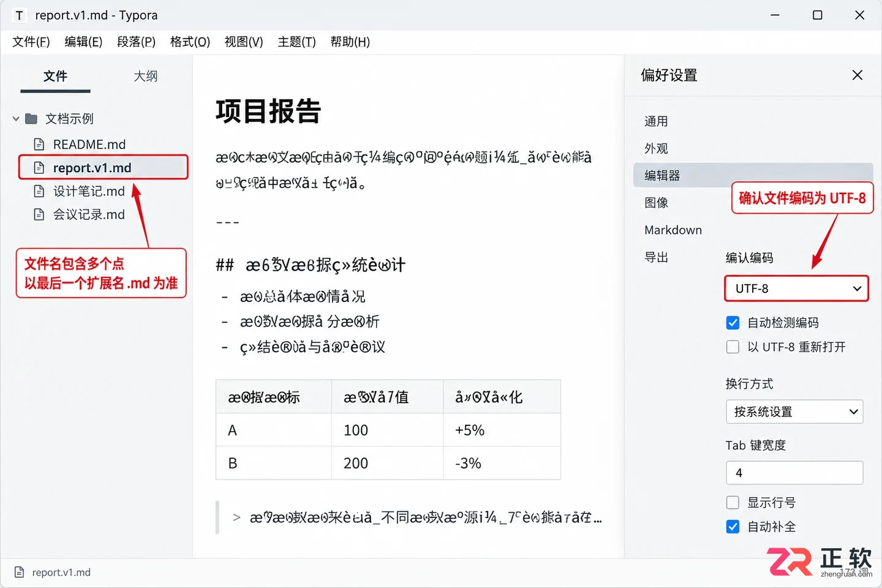Click the file icon next to 设计笔记.md
This screenshot has height=588, width=882.
click(39, 191)
